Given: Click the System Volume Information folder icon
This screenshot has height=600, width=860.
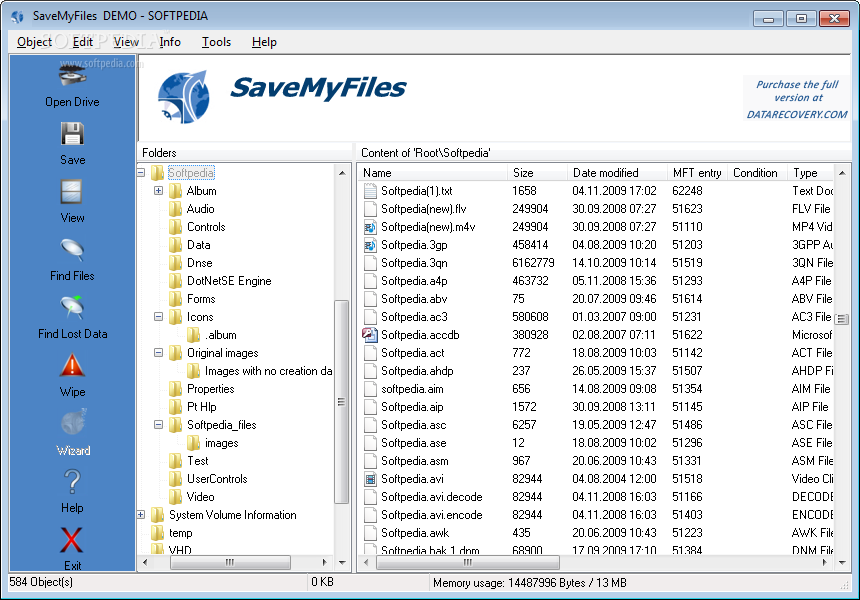Looking at the screenshot, I should 157,515.
